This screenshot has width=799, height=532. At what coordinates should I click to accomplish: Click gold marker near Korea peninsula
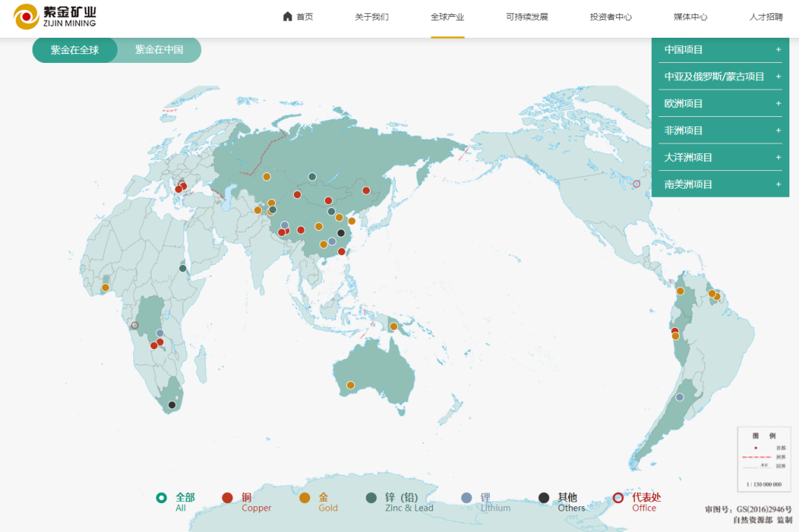tap(351, 221)
